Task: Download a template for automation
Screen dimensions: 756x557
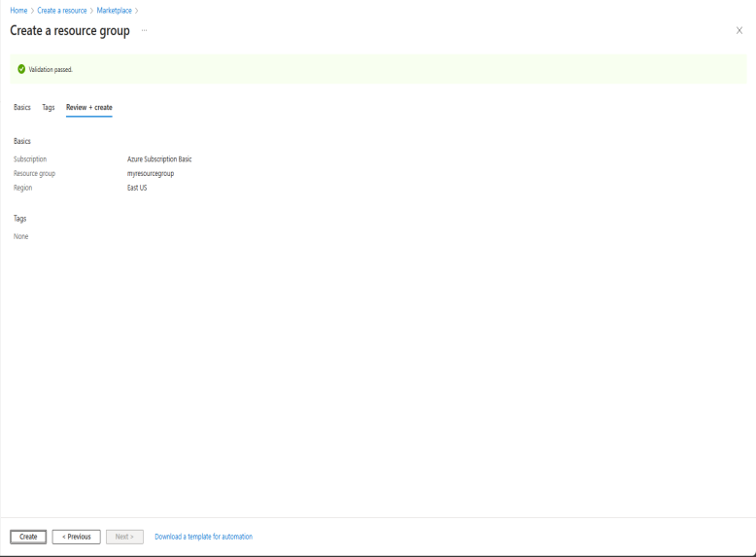Action: click(x=203, y=537)
